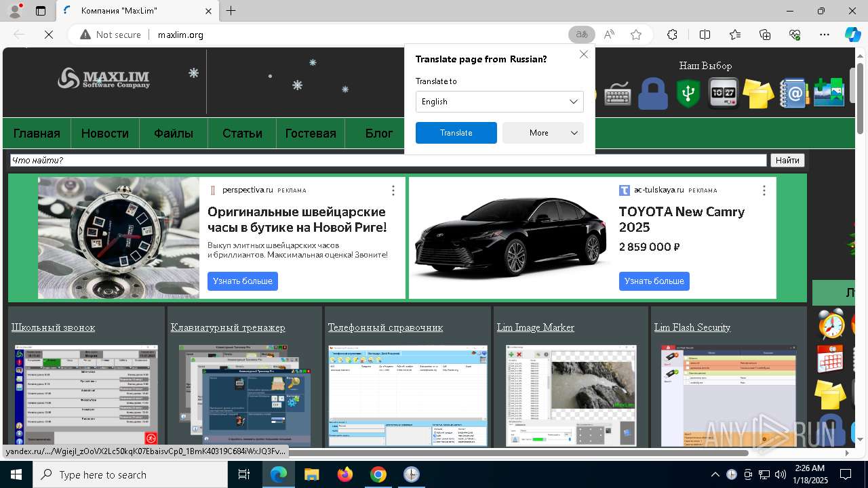This screenshot has height=488, width=868.
Task: Click the Lim Image Marker screenshot thumbnail
Action: (571, 395)
